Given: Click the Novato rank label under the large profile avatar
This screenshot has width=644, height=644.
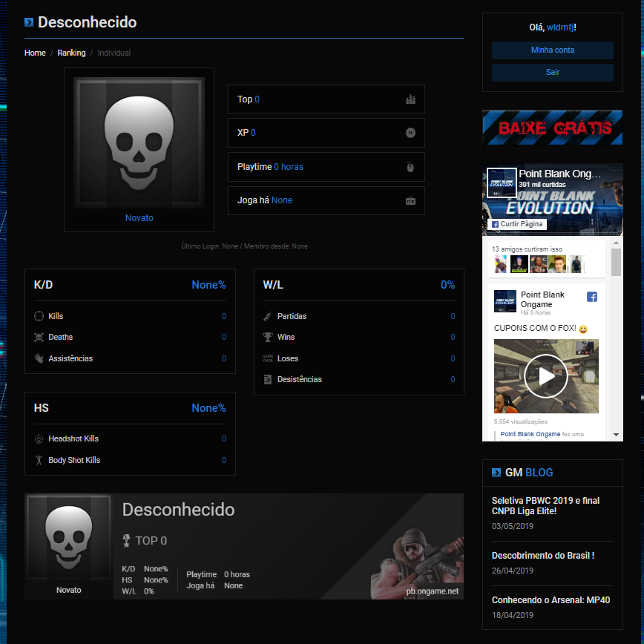Looking at the screenshot, I should click(x=139, y=218).
